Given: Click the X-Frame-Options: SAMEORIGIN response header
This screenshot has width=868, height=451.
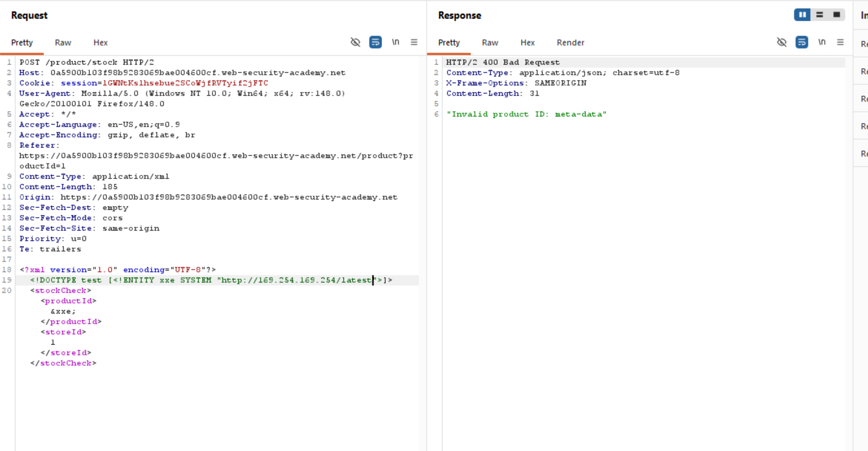Looking at the screenshot, I should (x=516, y=83).
